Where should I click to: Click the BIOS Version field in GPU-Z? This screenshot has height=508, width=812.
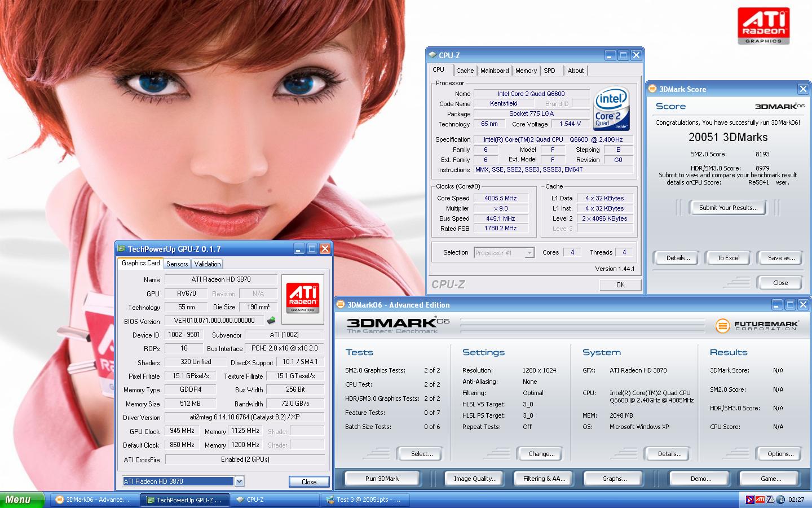point(214,321)
